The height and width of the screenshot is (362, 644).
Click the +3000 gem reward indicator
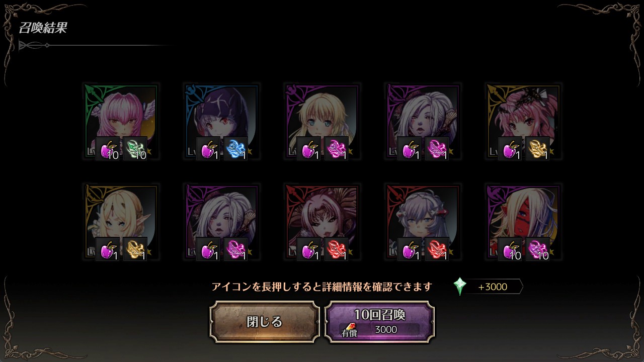(489, 287)
